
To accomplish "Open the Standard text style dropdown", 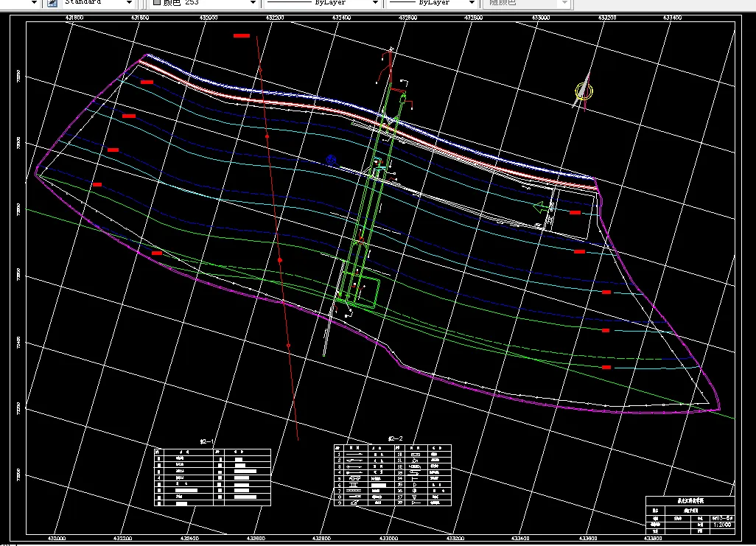I will [129, 3].
